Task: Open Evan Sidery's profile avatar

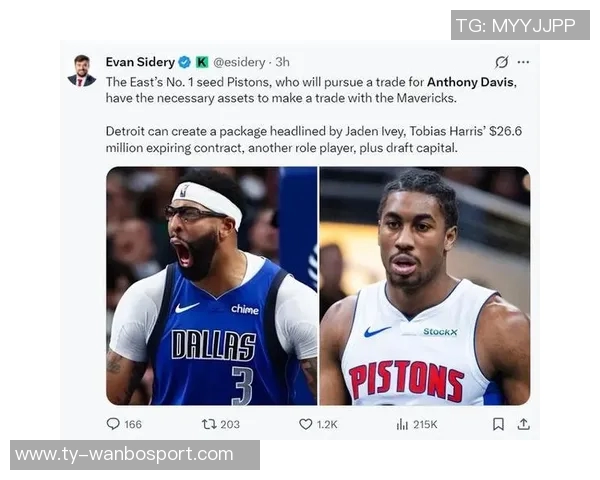Action: click(82, 70)
